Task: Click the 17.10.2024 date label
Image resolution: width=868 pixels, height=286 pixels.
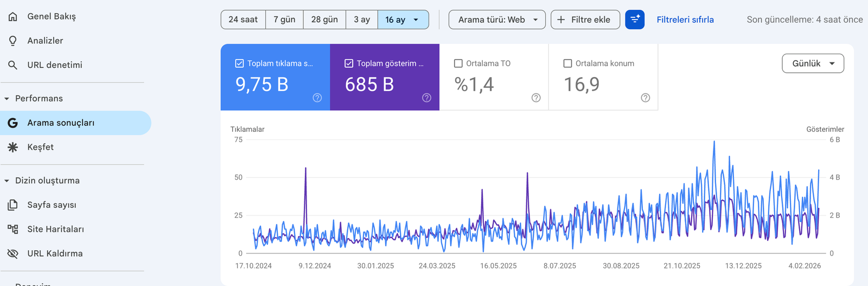Action: point(253,266)
